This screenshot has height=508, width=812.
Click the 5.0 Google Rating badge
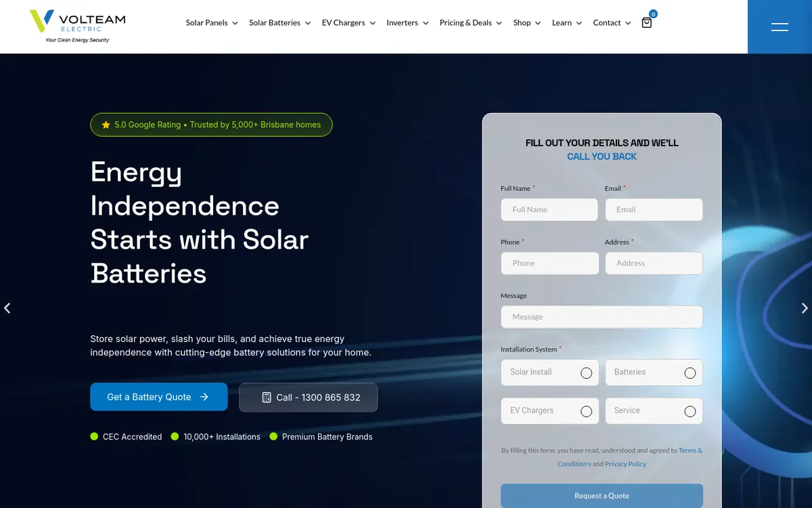[x=211, y=125]
